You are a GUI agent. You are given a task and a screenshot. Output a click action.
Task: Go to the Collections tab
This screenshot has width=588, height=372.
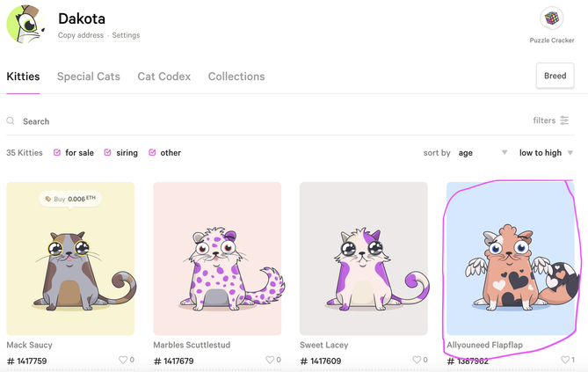tap(236, 77)
